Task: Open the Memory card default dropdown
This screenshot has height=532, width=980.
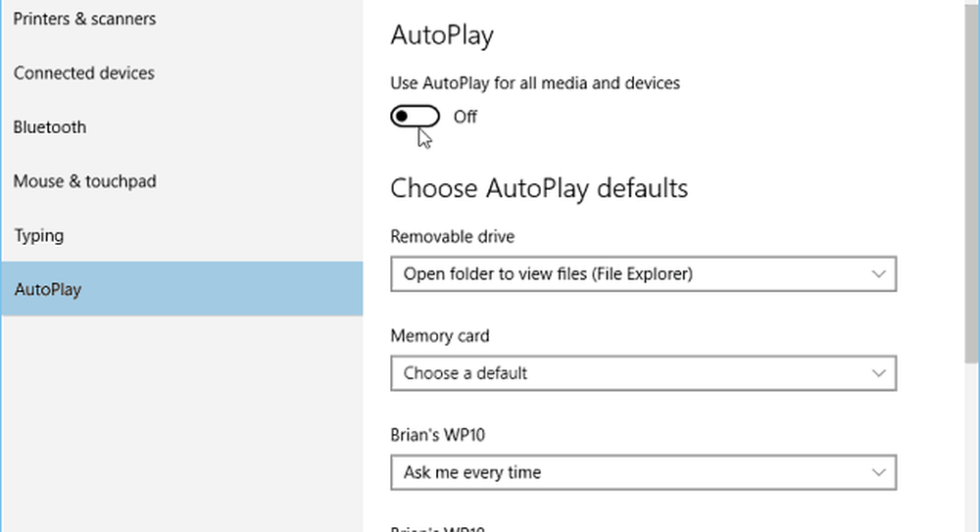Action: [643, 373]
